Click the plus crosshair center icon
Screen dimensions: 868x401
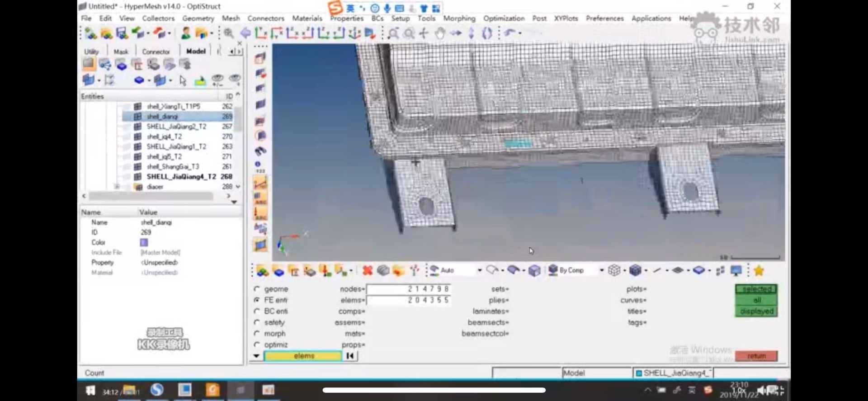[x=424, y=33]
